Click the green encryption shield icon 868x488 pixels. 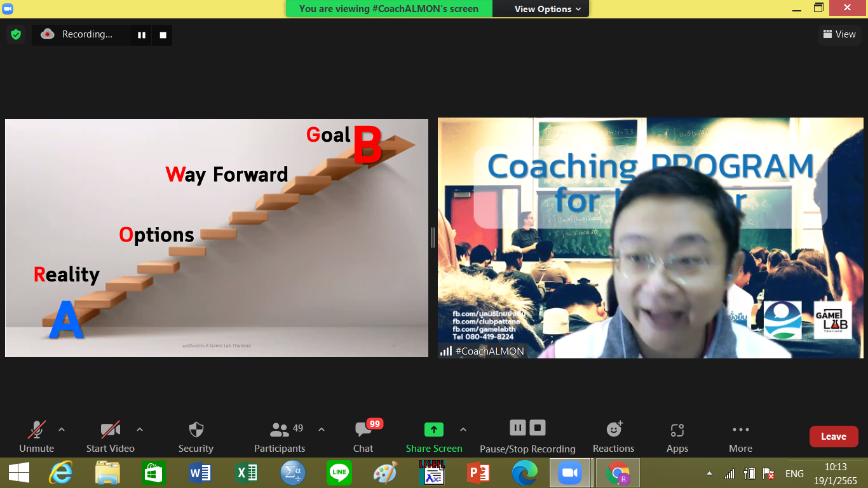point(16,34)
